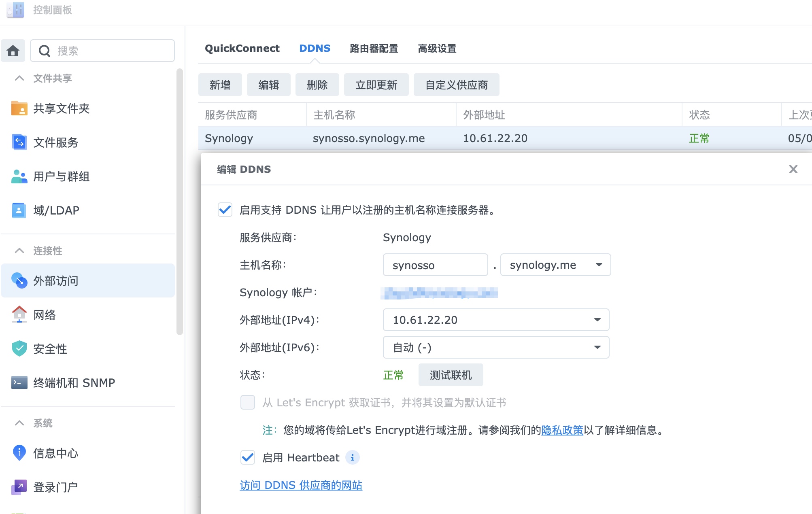The width and height of the screenshot is (812, 514).
Task: Click the hostname field containing synosso
Action: [435, 265]
